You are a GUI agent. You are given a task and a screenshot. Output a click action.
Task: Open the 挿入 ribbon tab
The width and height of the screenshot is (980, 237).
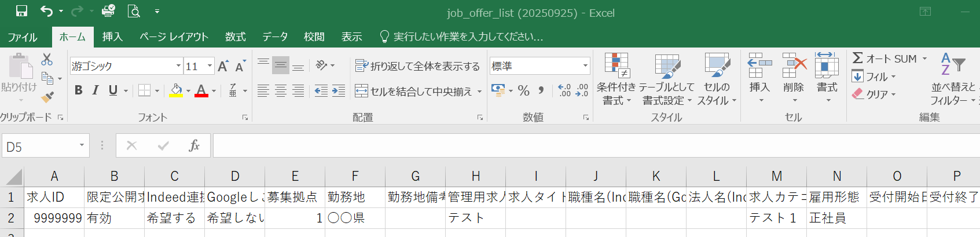(112, 37)
